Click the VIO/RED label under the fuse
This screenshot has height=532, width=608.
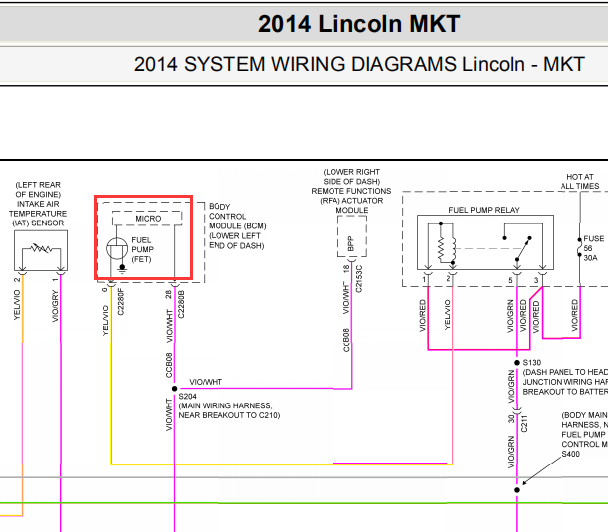(575, 315)
